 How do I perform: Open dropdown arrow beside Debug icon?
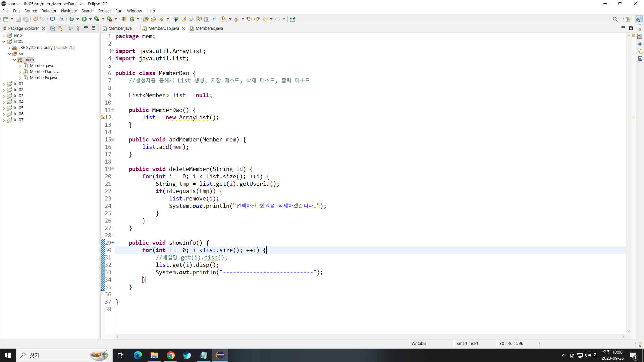coord(77,19)
